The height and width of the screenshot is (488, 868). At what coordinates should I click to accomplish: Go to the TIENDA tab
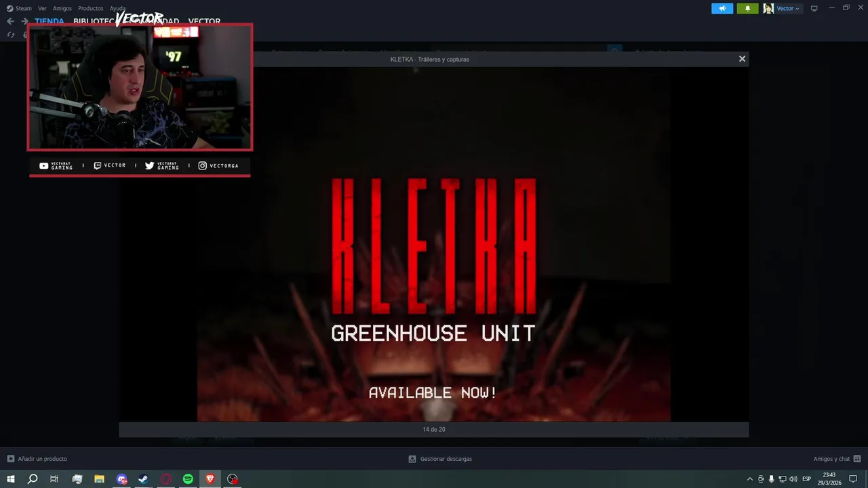[x=50, y=21]
